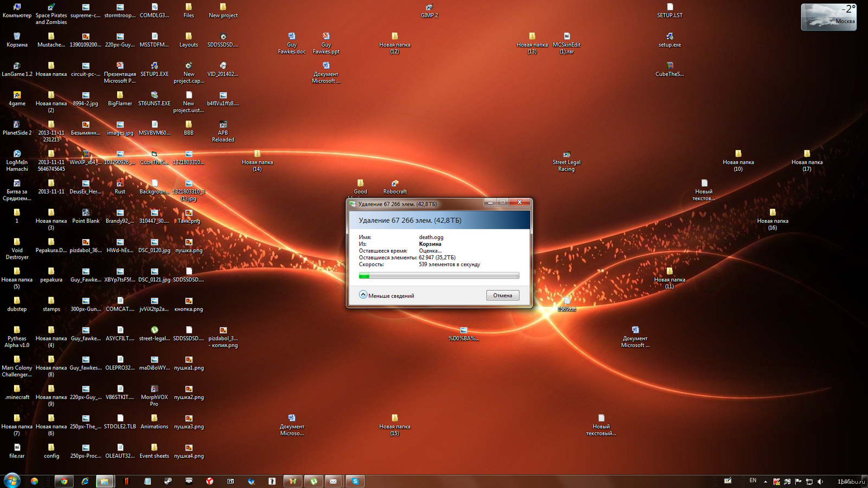This screenshot has height=488, width=868.
Task: Click the deletion dialog title bar
Action: [415, 203]
